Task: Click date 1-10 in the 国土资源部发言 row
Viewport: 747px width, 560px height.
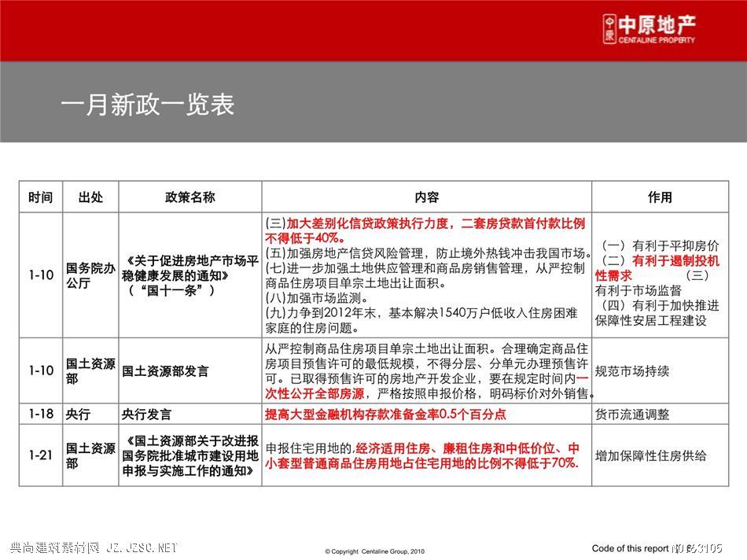Action: [41, 370]
